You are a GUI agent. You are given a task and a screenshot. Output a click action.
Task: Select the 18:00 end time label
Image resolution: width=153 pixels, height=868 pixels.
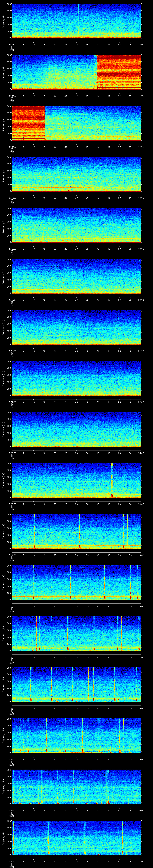[141, 198]
